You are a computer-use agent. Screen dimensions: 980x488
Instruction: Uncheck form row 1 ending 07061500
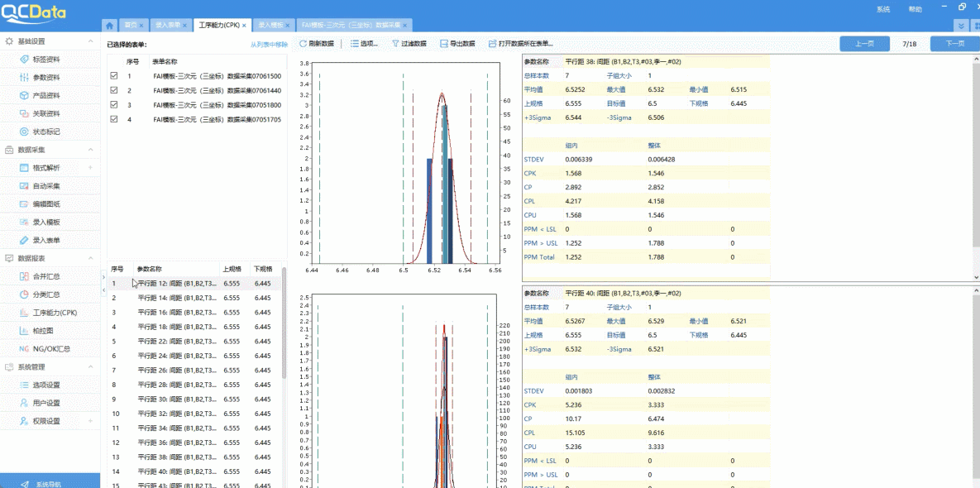tap(114, 76)
